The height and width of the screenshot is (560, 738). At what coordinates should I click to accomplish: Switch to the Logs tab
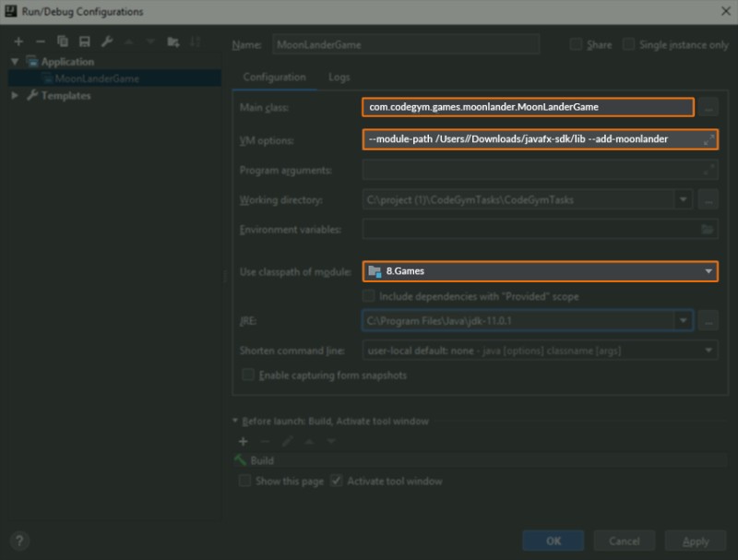click(339, 77)
